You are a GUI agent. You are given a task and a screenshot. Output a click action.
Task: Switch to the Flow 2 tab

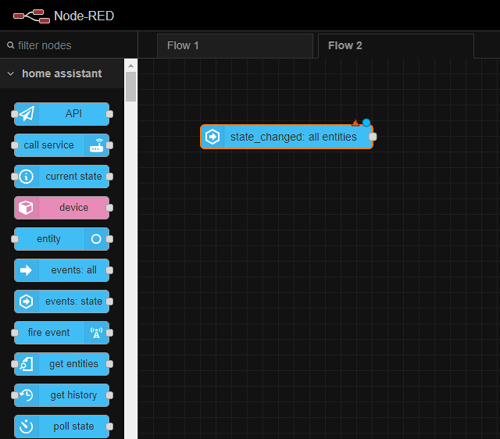click(x=396, y=46)
